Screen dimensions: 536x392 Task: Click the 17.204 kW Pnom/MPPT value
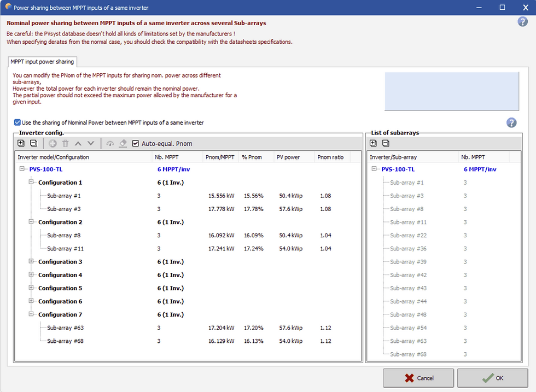pos(221,327)
